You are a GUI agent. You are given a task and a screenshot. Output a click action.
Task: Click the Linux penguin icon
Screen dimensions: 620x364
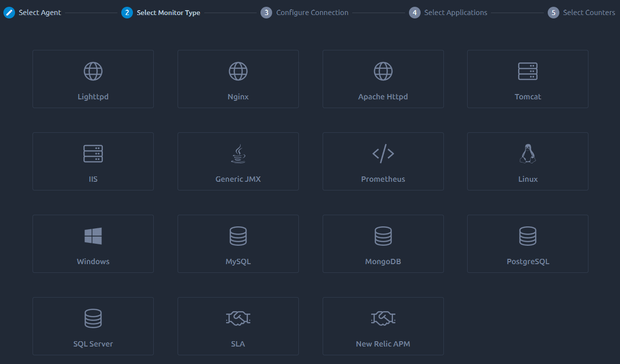point(528,154)
